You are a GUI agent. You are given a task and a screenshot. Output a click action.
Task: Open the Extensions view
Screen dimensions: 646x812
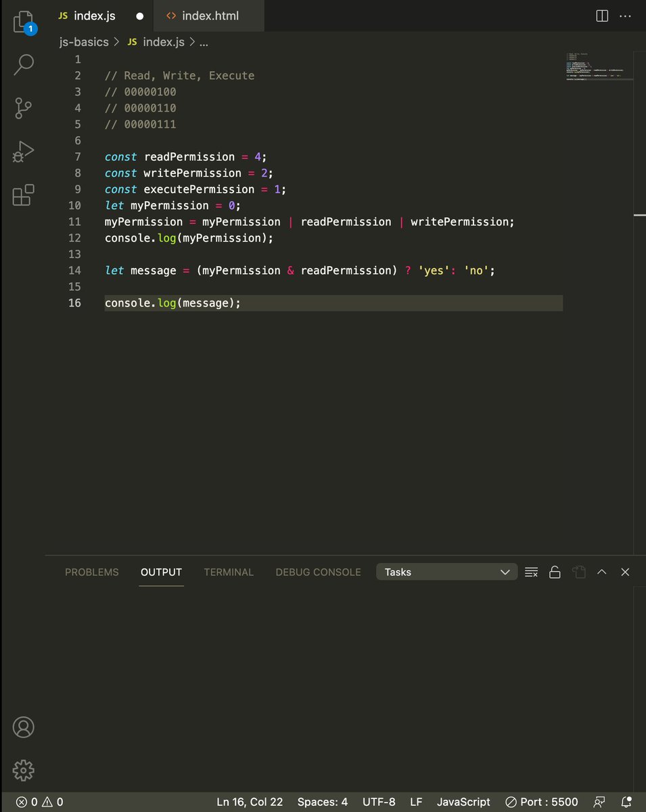point(23,195)
